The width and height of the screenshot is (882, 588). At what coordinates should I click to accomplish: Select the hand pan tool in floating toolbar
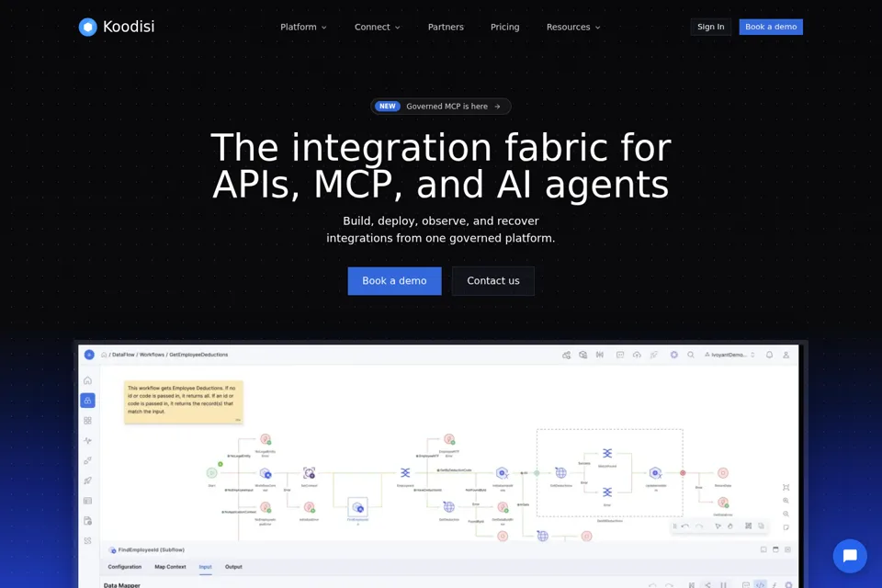[730, 526]
